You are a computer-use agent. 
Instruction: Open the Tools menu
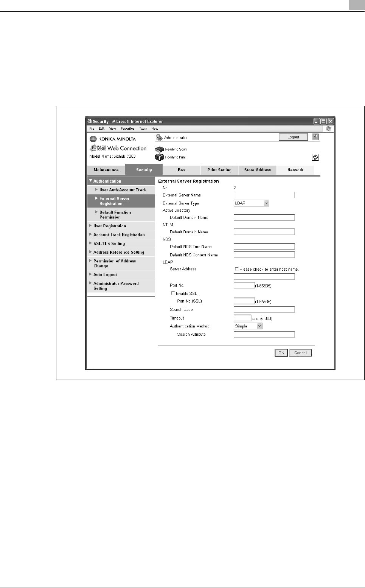point(143,129)
